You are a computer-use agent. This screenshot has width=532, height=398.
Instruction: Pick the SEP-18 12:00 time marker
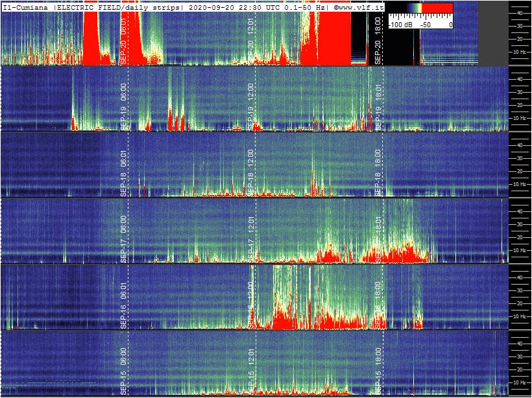pos(252,173)
